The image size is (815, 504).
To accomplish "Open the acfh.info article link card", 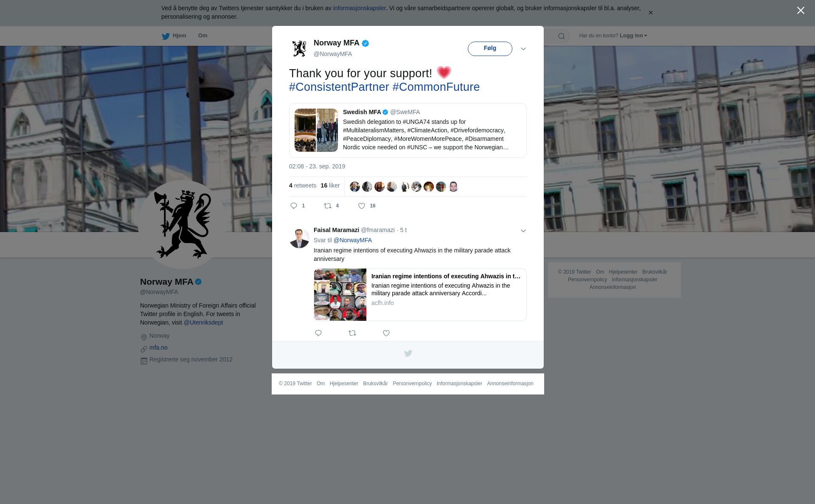I will coord(420,294).
